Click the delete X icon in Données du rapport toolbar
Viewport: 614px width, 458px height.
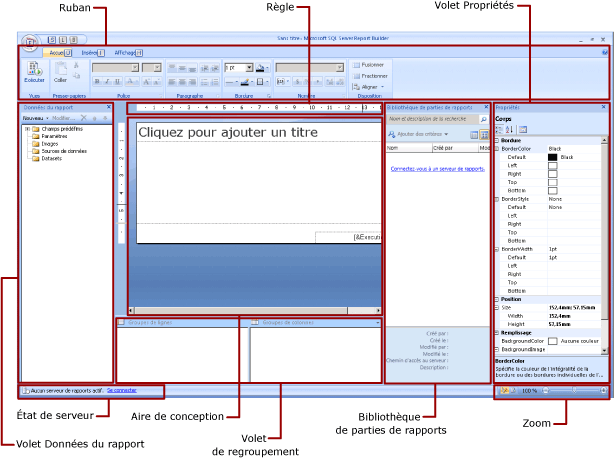coord(83,118)
